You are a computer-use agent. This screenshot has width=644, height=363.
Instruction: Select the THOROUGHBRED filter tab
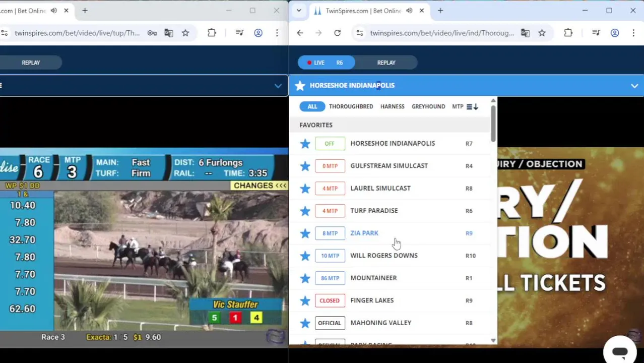[351, 106]
